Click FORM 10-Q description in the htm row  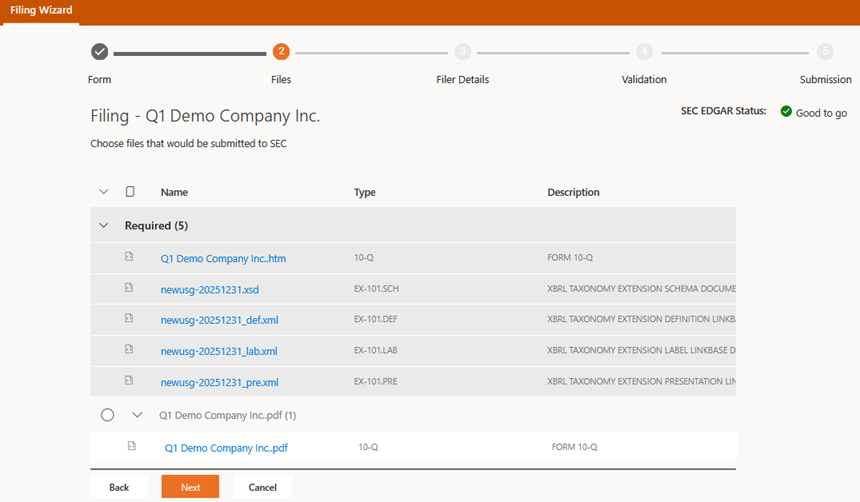(x=570, y=257)
